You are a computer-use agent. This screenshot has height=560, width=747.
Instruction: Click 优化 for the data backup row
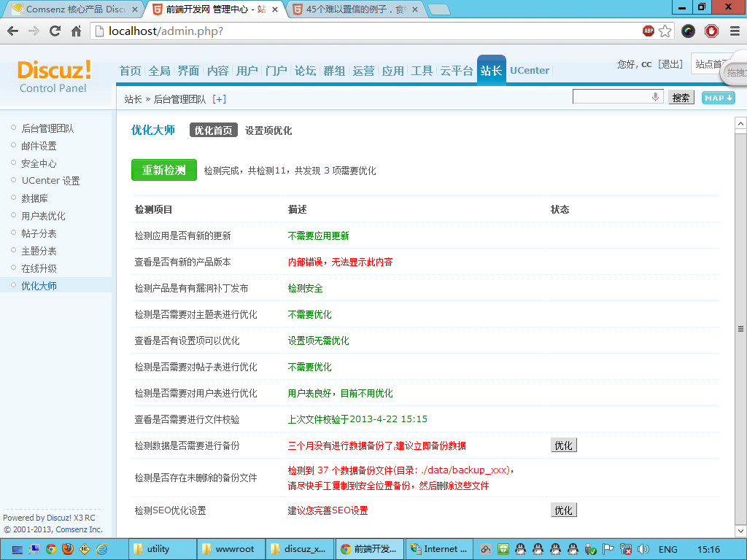pos(564,446)
